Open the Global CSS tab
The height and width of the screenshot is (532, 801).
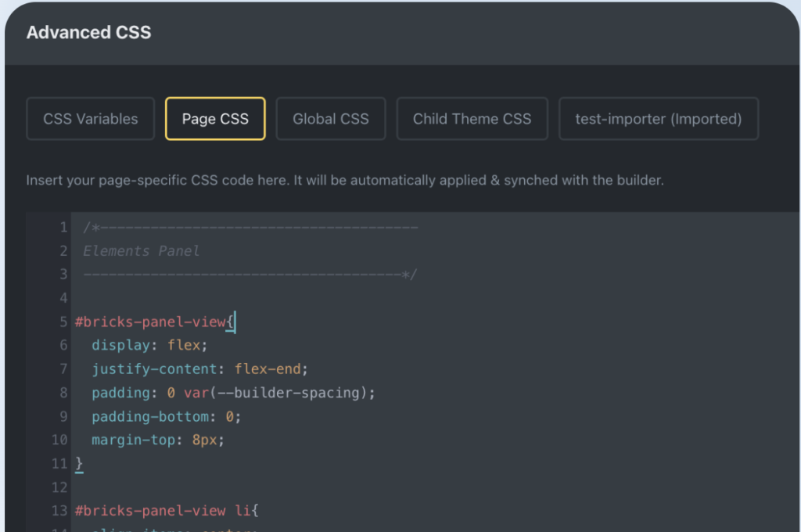[x=330, y=119]
